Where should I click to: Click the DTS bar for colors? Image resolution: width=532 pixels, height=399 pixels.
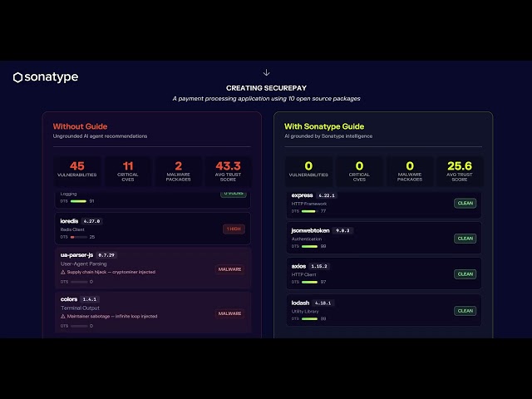(79, 326)
